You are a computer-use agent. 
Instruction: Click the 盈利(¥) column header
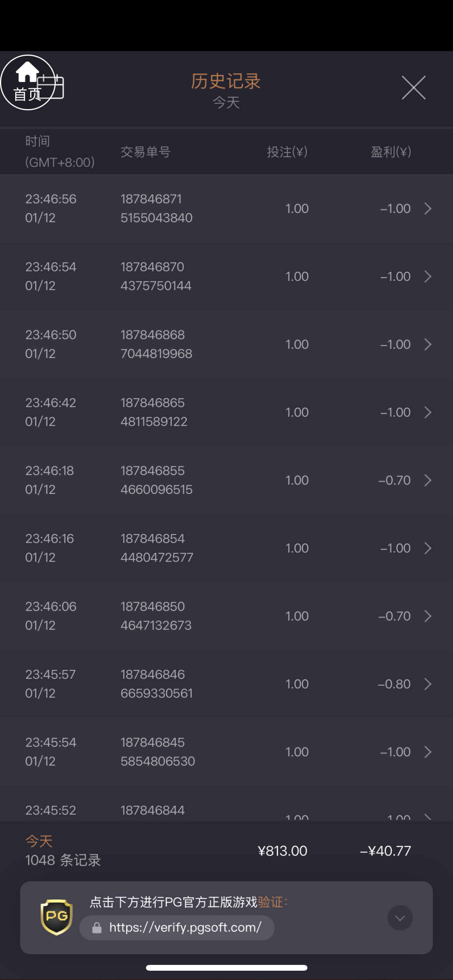391,152
